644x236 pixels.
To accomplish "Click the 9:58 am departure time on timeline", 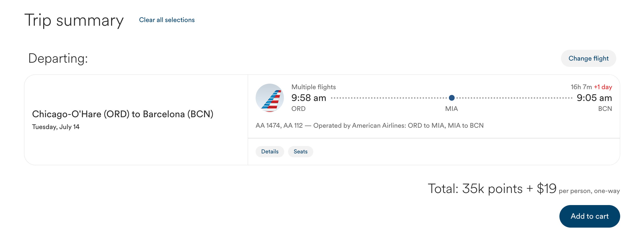I will [x=309, y=98].
